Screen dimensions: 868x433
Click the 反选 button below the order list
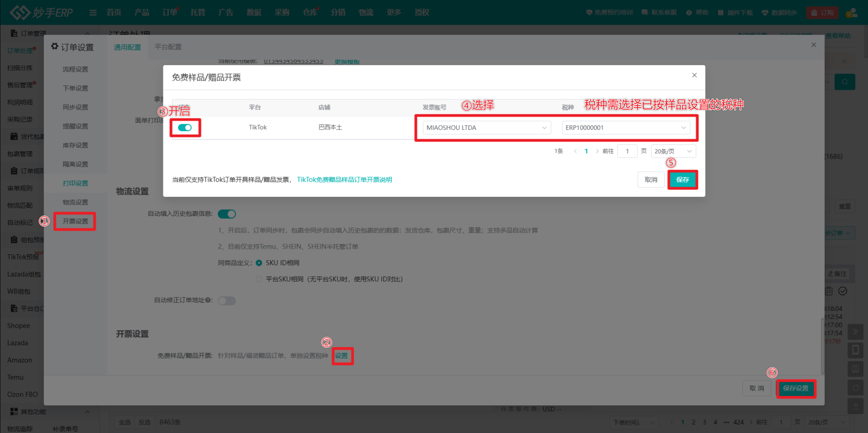144,422
